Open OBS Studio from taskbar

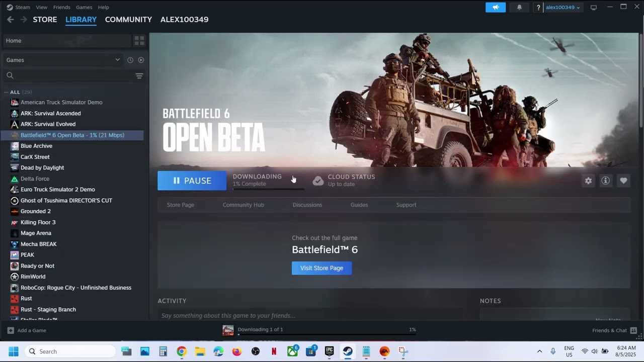[256, 351]
